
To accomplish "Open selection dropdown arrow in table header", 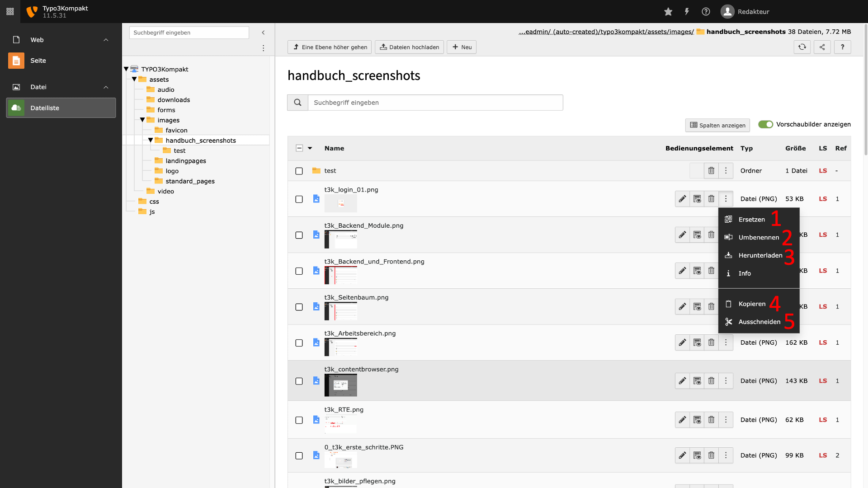I will (310, 148).
